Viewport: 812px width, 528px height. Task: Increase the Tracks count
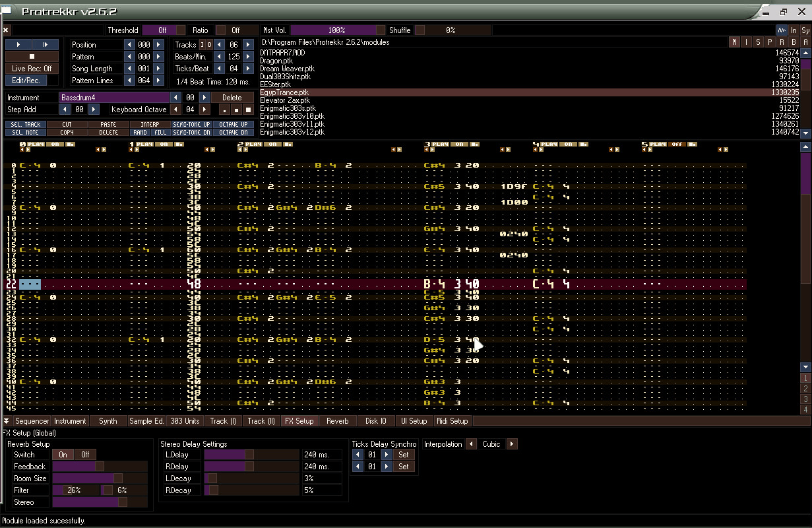pos(248,45)
